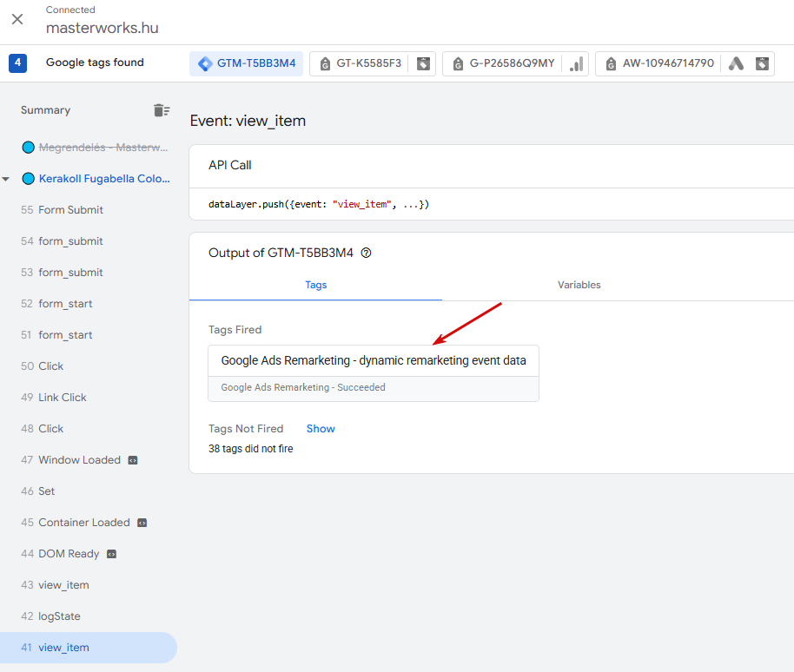
Task: Open help for Output of GTM-T5BB3M4
Action: (366, 253)
